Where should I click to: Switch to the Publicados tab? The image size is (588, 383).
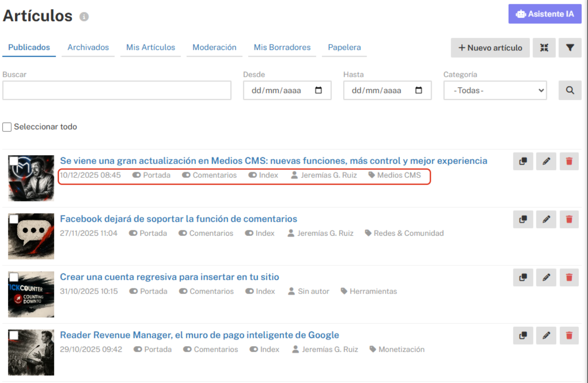point(29,47)
